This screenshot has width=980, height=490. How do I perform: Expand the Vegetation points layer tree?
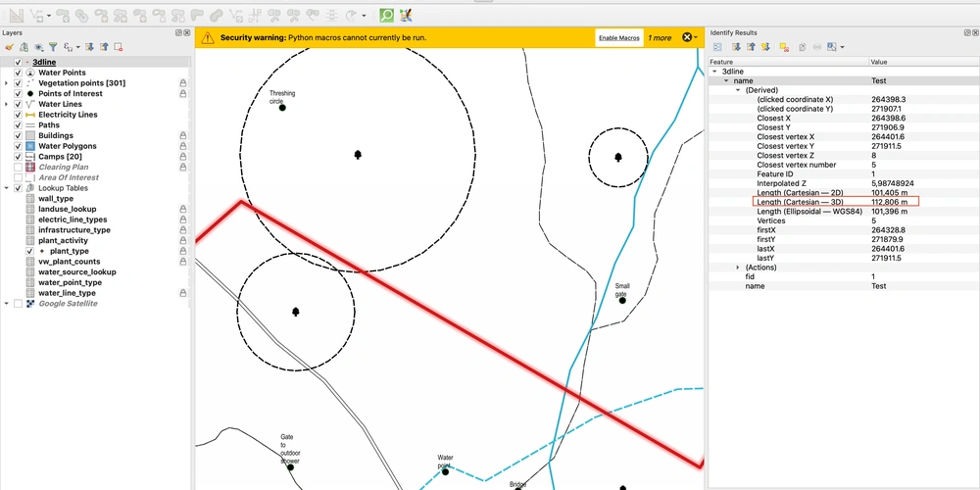coord(6,83)
